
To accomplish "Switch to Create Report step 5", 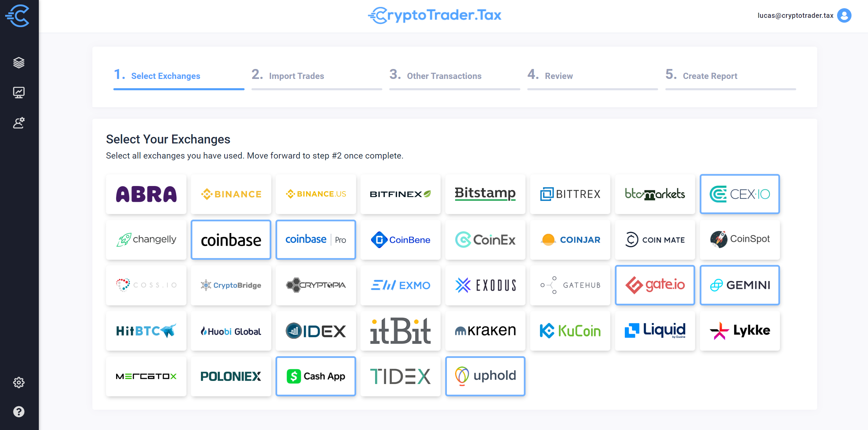I will 710,76.
